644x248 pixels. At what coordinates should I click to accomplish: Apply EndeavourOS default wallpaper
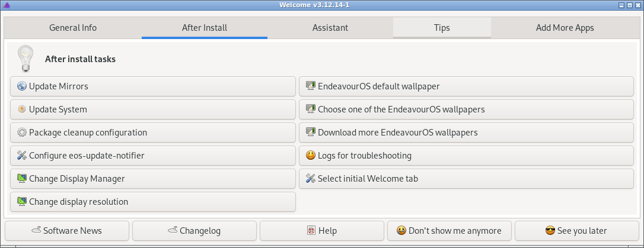(466, 86)
